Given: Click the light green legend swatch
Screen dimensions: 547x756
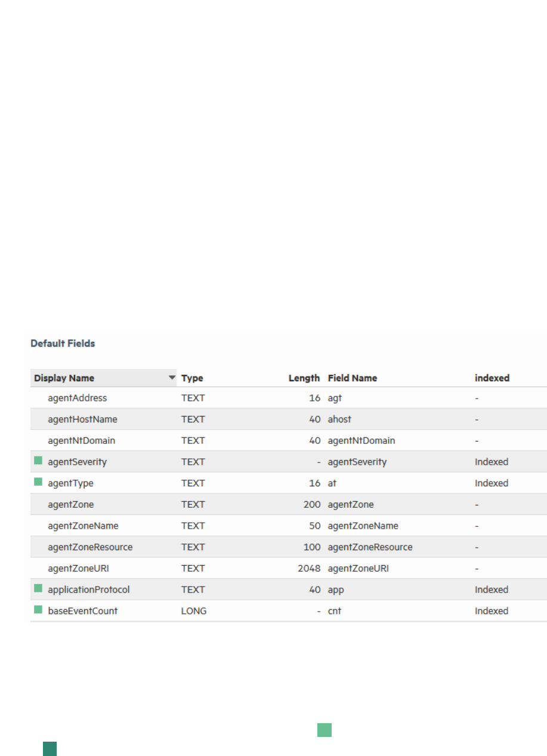Looking at the screenshot, I should tap(324, 730).
